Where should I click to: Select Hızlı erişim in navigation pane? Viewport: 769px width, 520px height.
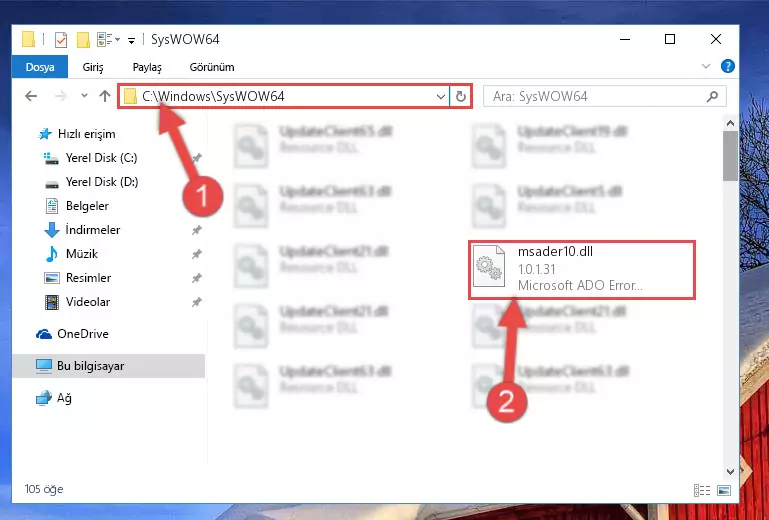(77, 134)
